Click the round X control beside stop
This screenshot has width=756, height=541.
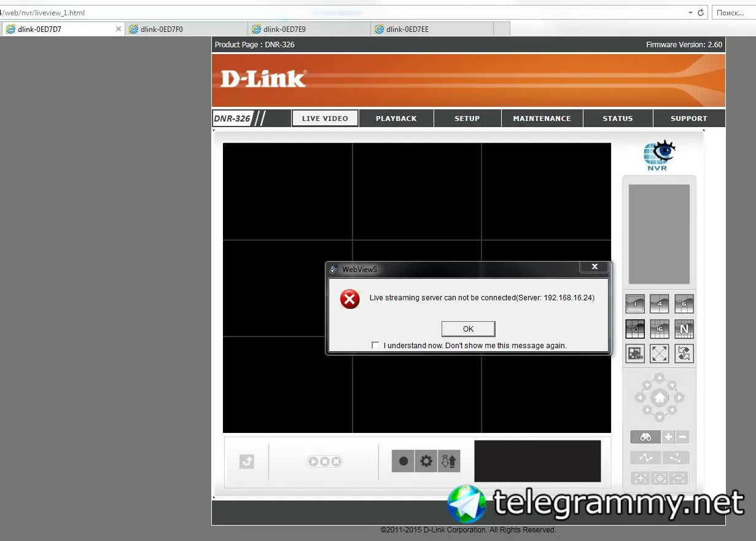tap(336, 462)
